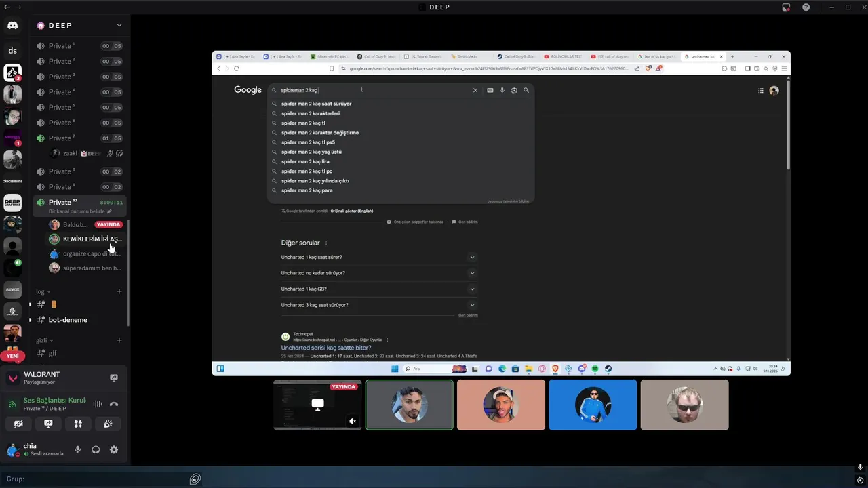868x488 pixels.
Task: Toggle screen share button in voice panel
Action: (x=48, y=424)
